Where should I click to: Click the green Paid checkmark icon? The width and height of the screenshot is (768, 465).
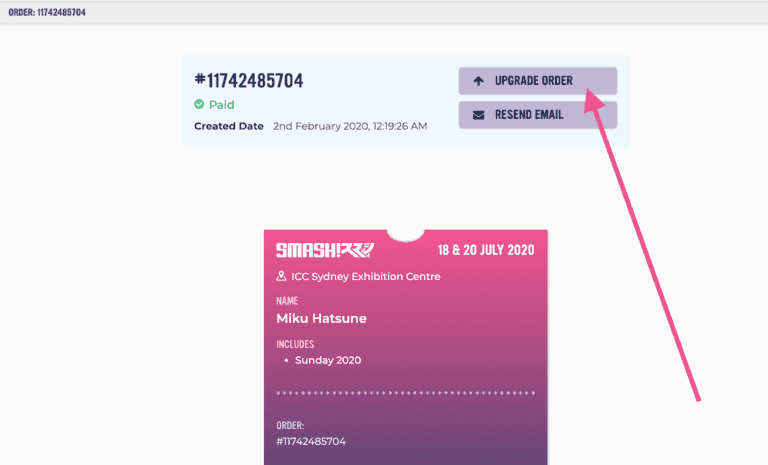pos(199,104)
